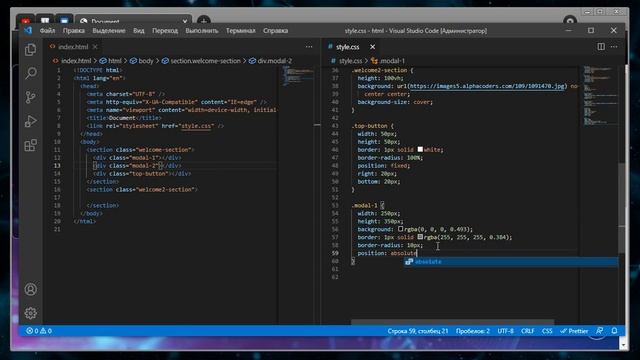The width and height of the screenshot is (640, 360).
Task: Click the section class welcome2-section line
Action: click(142, 190)
